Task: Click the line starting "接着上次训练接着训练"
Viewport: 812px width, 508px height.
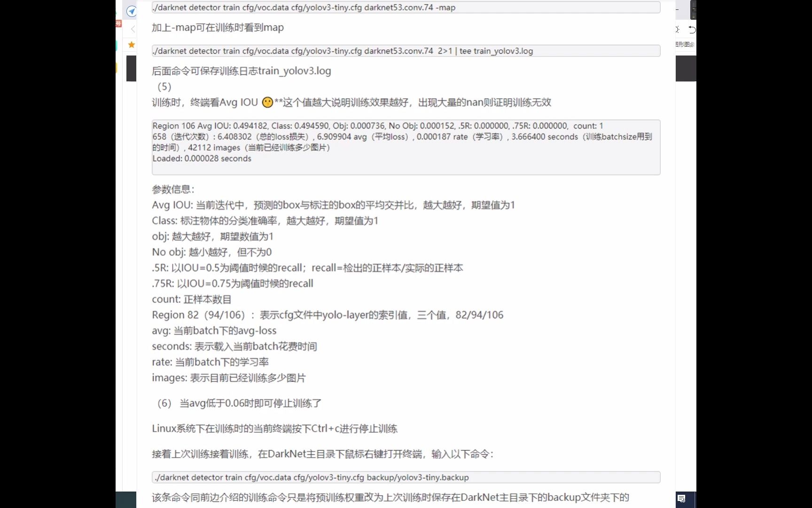Action: (x=322, y=454)
